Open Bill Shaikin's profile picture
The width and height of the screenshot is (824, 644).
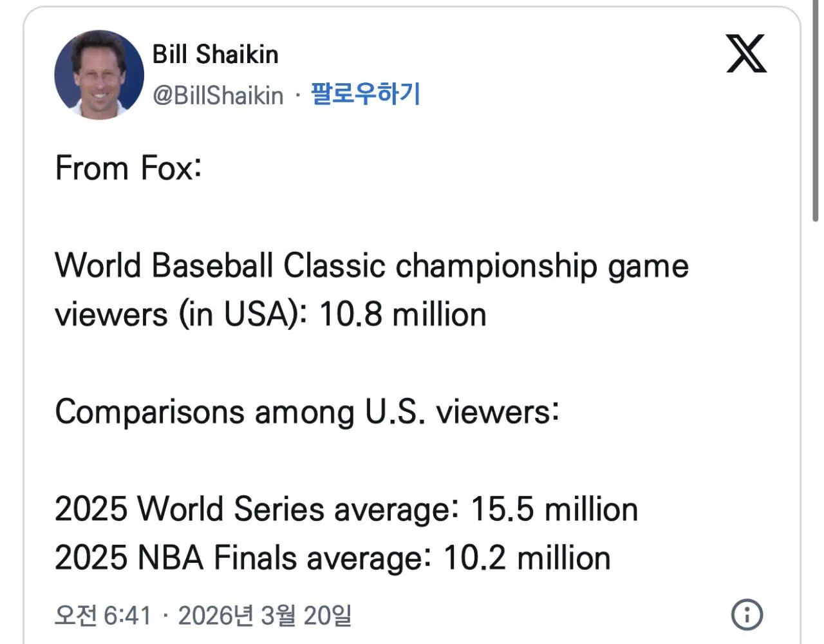click(x=99, y=75)
